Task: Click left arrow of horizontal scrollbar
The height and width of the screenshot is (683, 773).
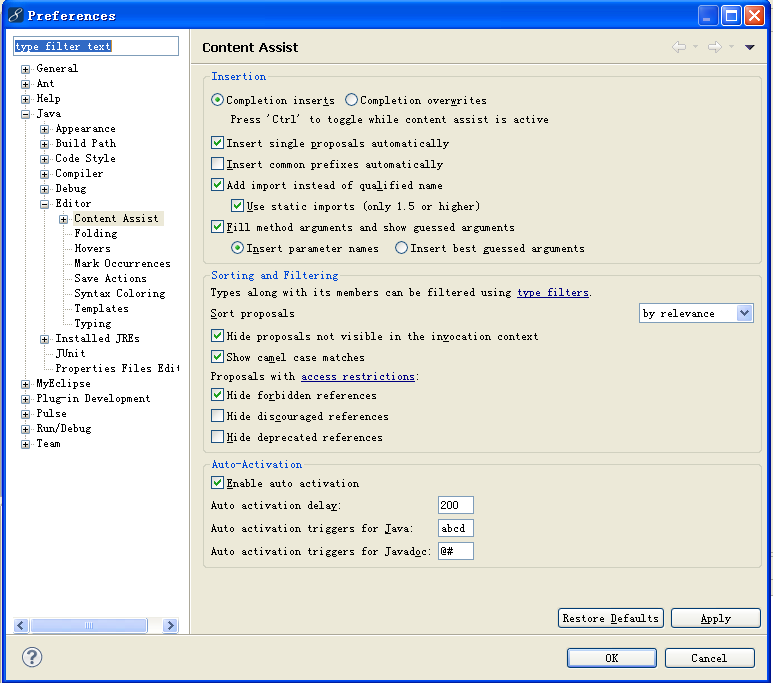Action: pyautogui.click(x=21, y=625)
